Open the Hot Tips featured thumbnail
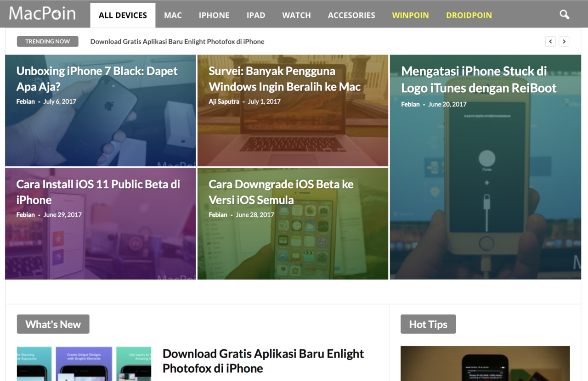Screen dimensions: 588x381 (x=485, y=364)
